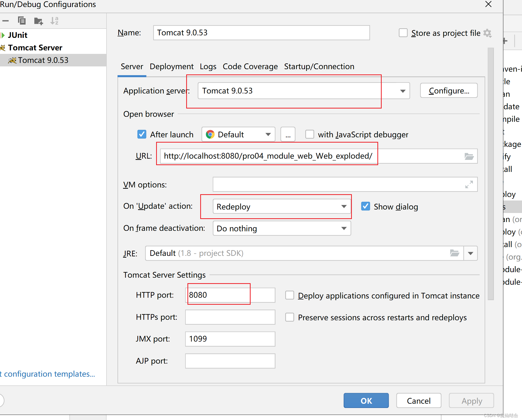Switch to the Startup/Connection tab
Image resolution: width=522 pixels, height=420 pixels.
[319, 66]
